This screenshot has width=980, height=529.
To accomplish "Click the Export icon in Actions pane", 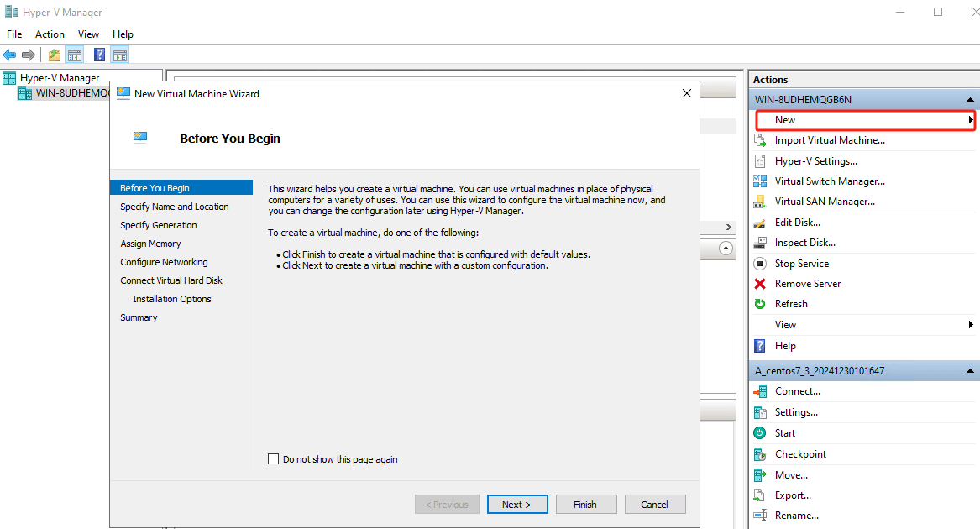I will point(760,495).
